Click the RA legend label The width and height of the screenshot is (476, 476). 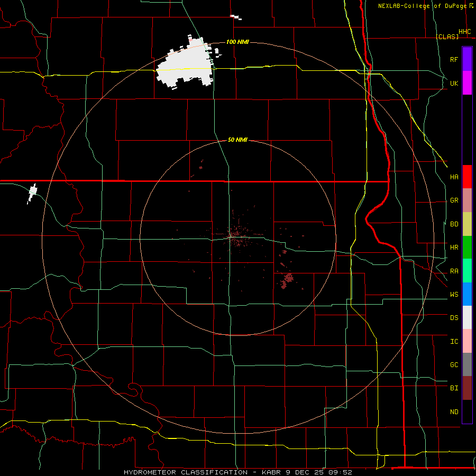pos(454,271)
